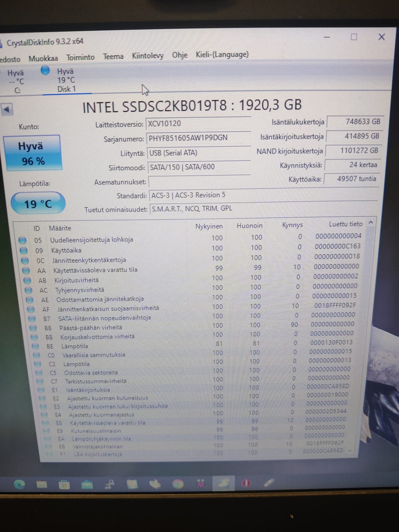Screen dimensions: 399x532
Task: Select the raw value 0000130F0013
Action: pyautogui.click(x=331, y=342)
